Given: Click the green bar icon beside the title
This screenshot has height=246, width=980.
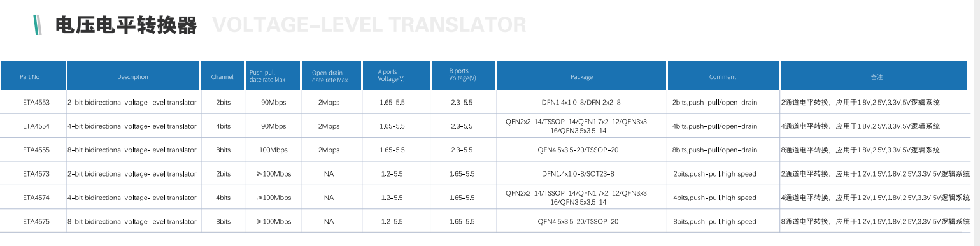Looking at the screenshot, I should click(x=38, y=25).
